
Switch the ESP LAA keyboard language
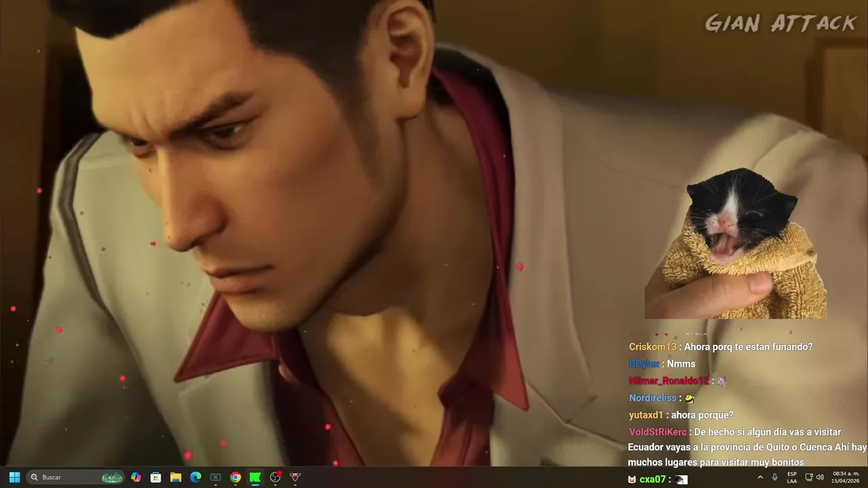[x=792, y=477]
